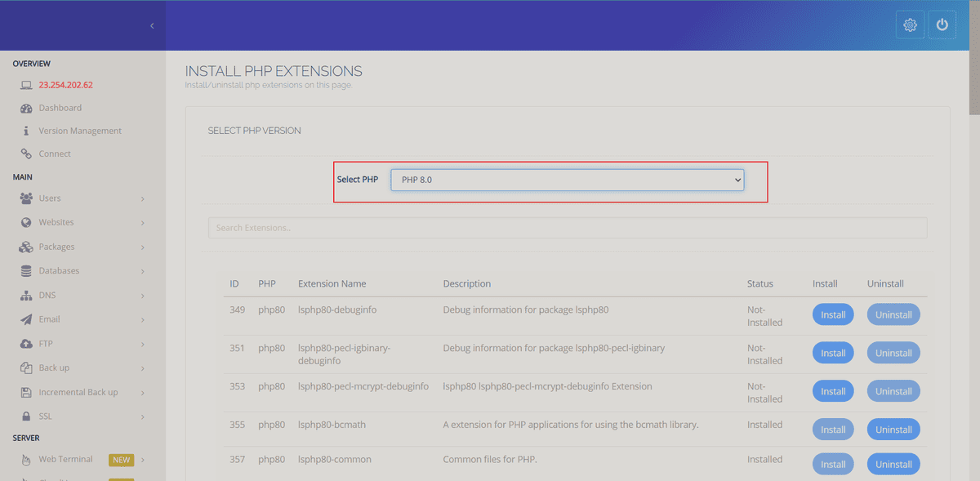Click the server IP computer icon
Image resolution: width=980 pixels, height=481 pixels.
pos(26,85)
